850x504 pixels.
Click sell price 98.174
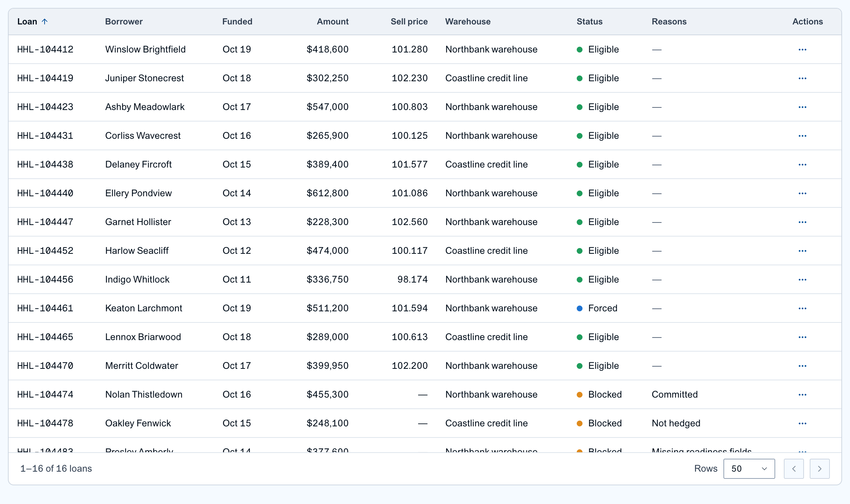(412, 279)
